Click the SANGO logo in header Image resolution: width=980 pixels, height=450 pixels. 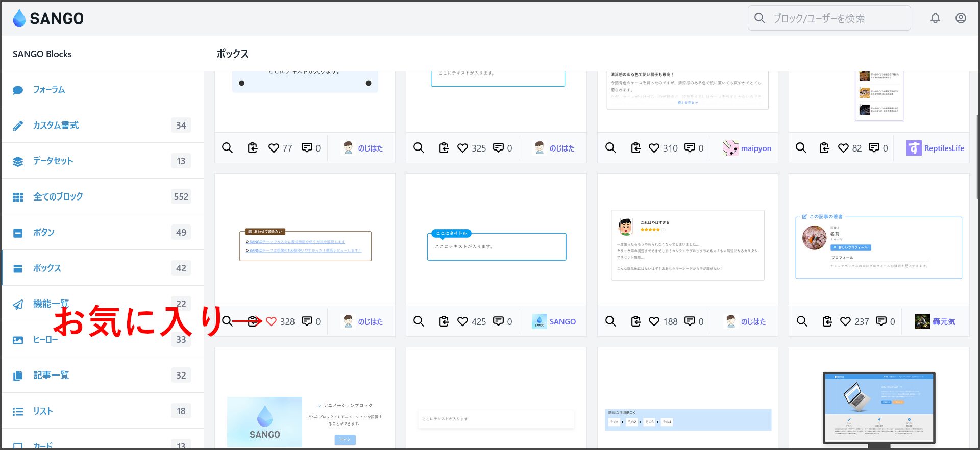[x=48, y=18]
